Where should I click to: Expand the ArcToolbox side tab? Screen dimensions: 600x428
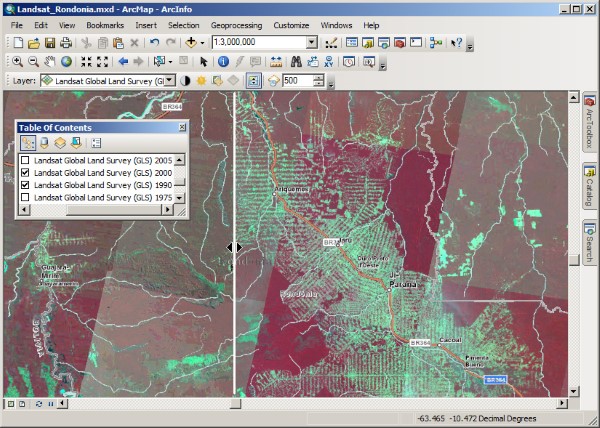590,122
